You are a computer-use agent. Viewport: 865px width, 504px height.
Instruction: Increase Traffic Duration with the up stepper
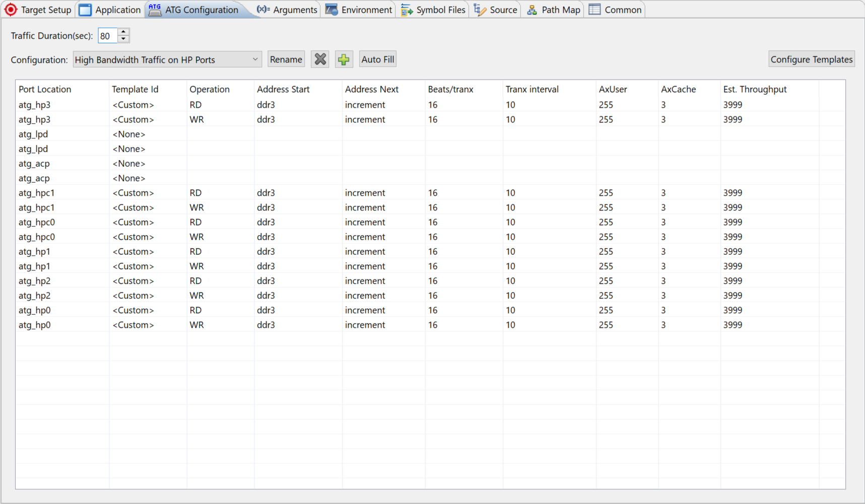point(123,32)
